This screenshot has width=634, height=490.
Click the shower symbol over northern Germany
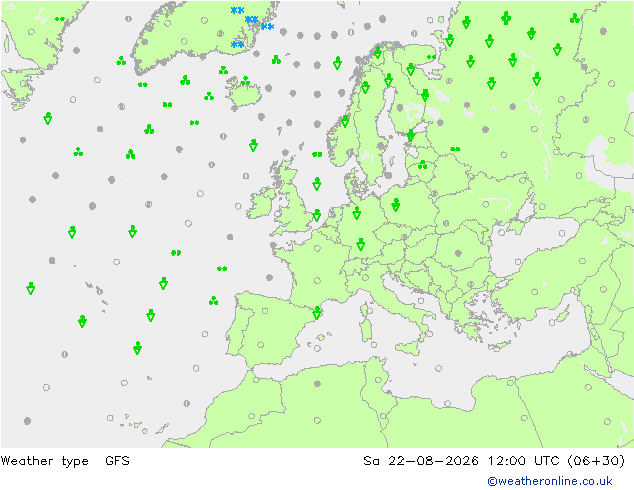tap(357, 213)
